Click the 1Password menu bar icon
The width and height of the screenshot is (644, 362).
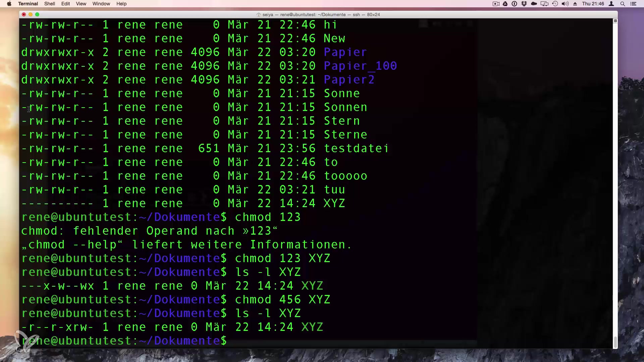pos(514,4)
